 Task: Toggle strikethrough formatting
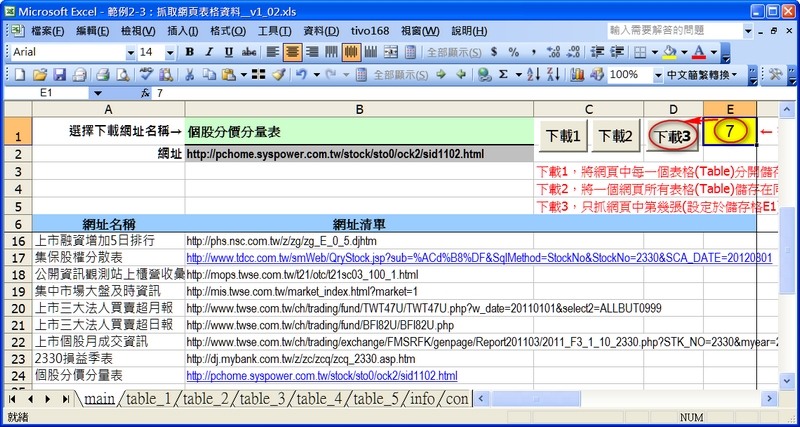pyautogui.click(x=249, y=52)
